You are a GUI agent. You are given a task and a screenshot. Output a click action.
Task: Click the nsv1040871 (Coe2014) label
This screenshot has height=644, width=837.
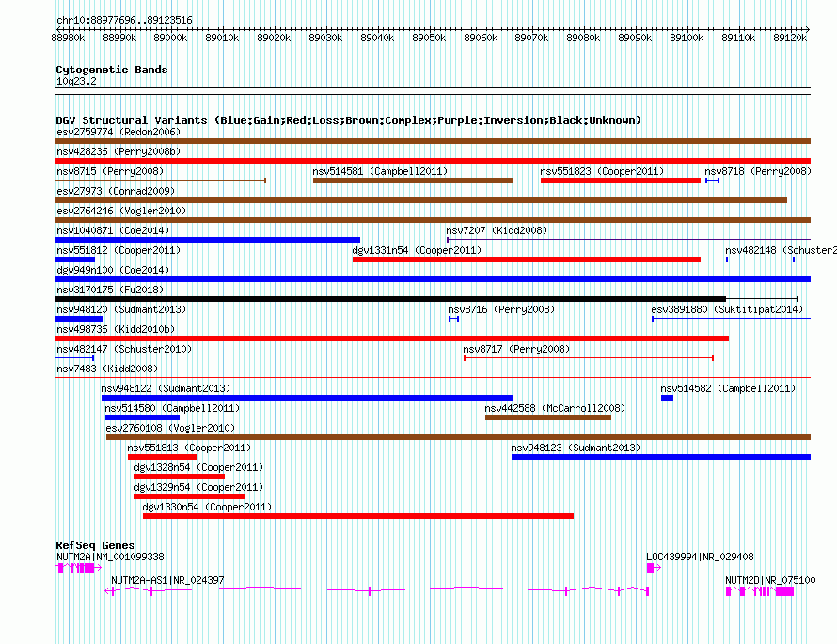point(113,230)
